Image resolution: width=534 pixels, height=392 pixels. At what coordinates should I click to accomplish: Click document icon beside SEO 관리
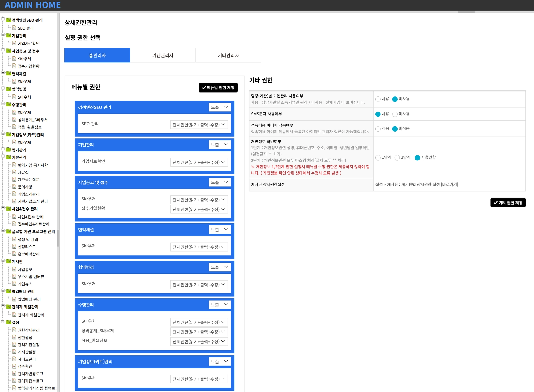tap(14, 28)
